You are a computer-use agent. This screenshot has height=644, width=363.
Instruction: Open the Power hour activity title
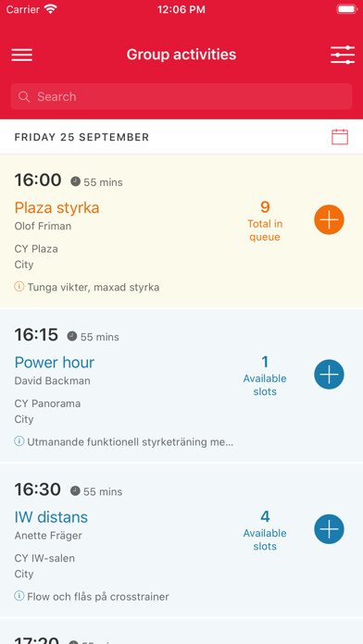coord(55,363)
